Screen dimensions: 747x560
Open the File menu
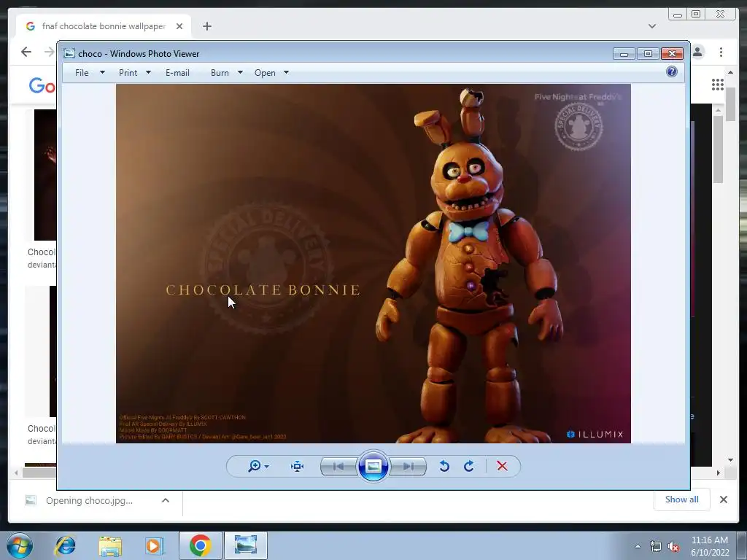click(x=82, y=72)
